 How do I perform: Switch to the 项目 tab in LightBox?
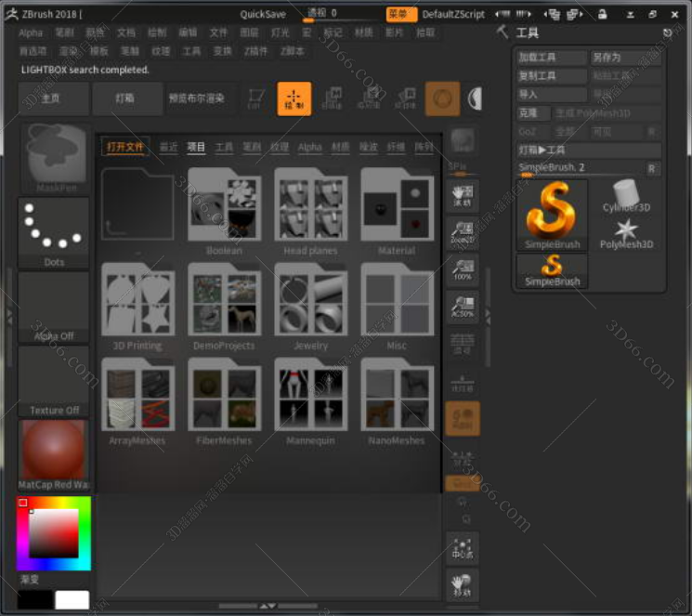click(x=196, y=147)
